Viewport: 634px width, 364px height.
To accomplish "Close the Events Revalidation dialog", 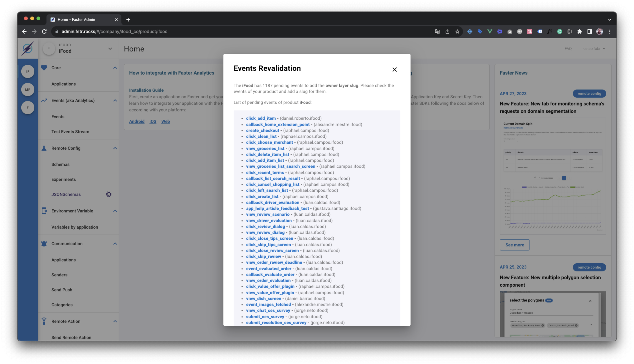I will point(395,70).
